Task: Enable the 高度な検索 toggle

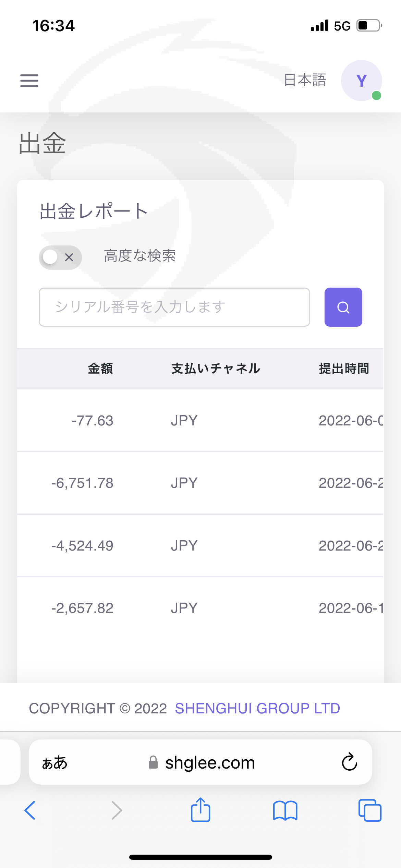Action: (60, 257)
